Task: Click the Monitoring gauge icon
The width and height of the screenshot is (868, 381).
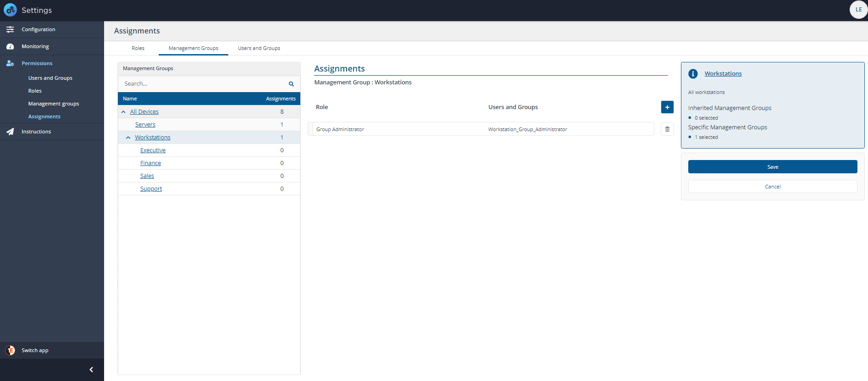Action: (x=10, y=46)
